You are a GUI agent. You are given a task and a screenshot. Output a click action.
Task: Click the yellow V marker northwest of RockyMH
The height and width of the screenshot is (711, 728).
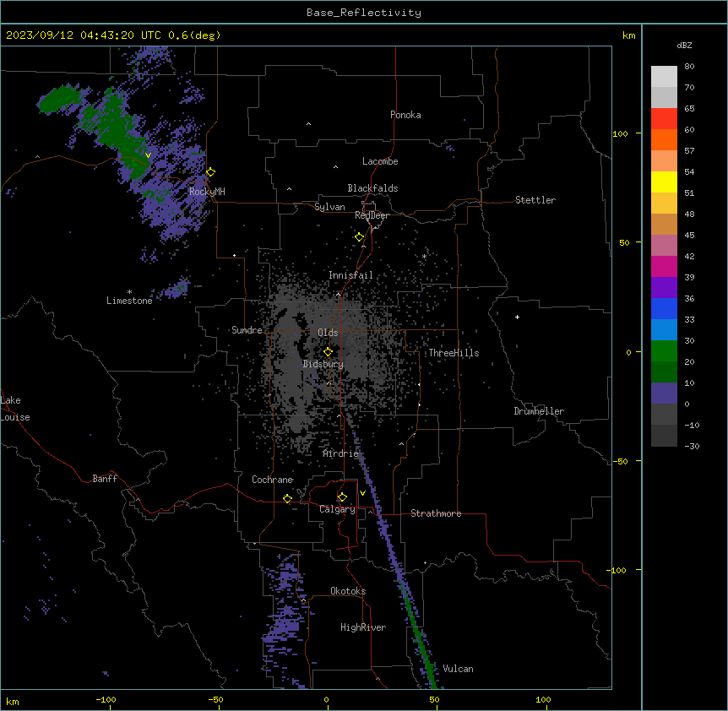point(148,155)
